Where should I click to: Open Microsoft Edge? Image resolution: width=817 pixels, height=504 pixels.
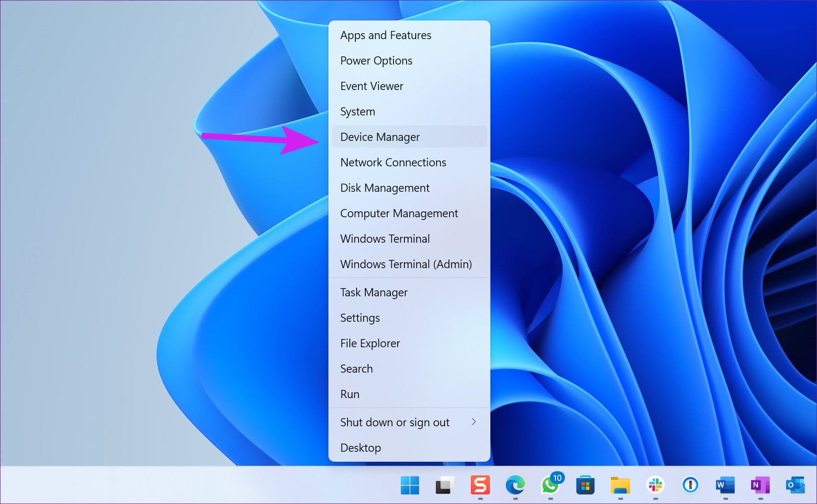pos(515,485)
